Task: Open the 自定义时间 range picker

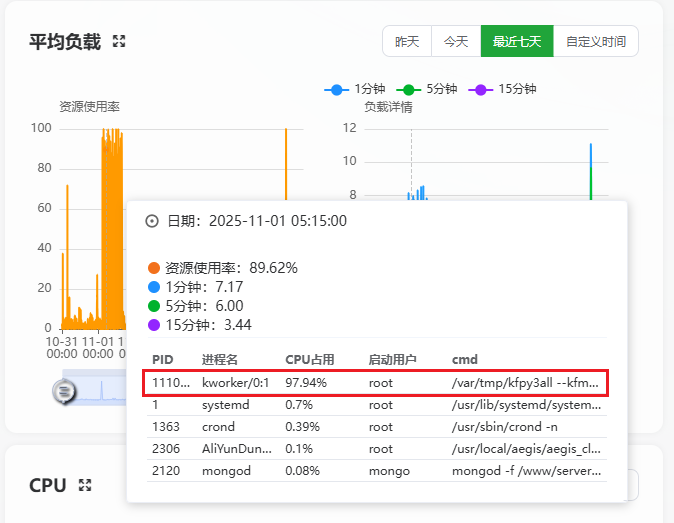Action: [595, 41]
